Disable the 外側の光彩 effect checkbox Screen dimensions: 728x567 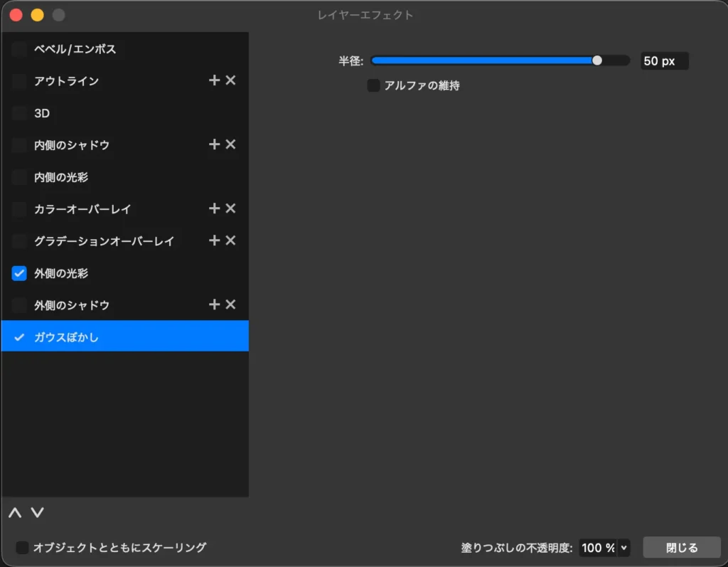(x=18, y=273)
